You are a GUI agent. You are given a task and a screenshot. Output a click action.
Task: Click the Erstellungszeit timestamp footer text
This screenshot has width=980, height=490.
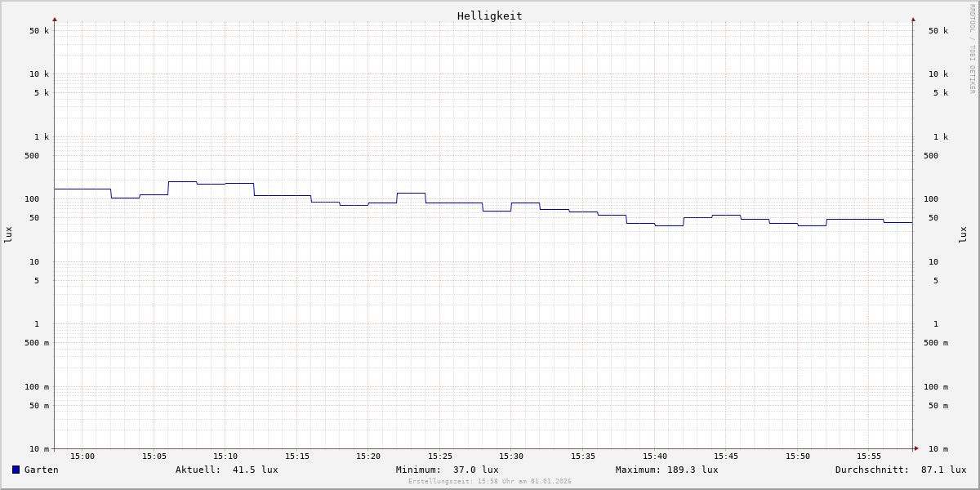(x=489, y=482)
